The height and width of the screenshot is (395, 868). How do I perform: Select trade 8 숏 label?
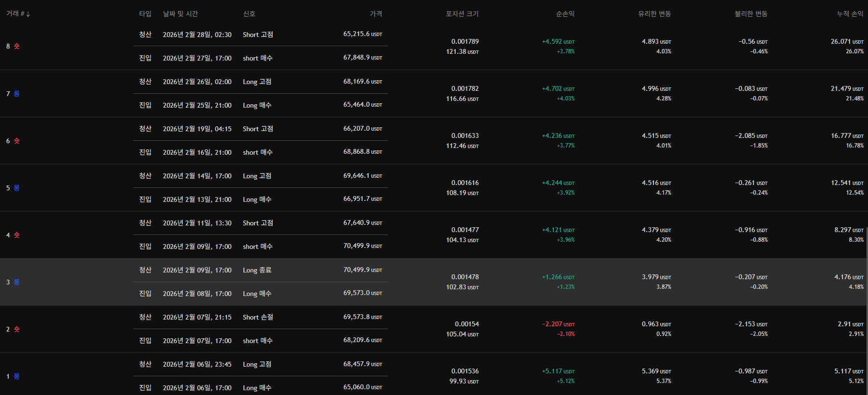(13, 46)
